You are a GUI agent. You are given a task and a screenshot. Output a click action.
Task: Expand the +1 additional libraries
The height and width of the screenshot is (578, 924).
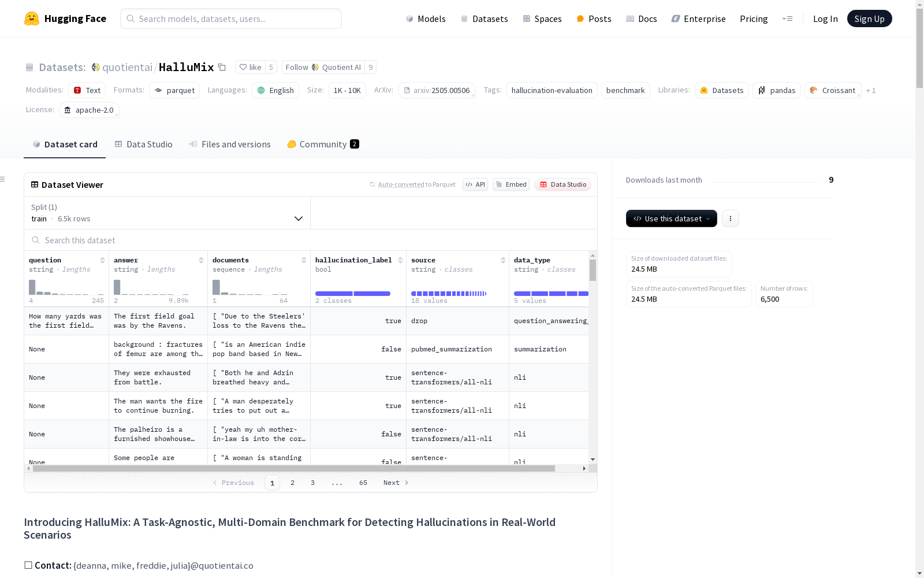pos(871,90)
